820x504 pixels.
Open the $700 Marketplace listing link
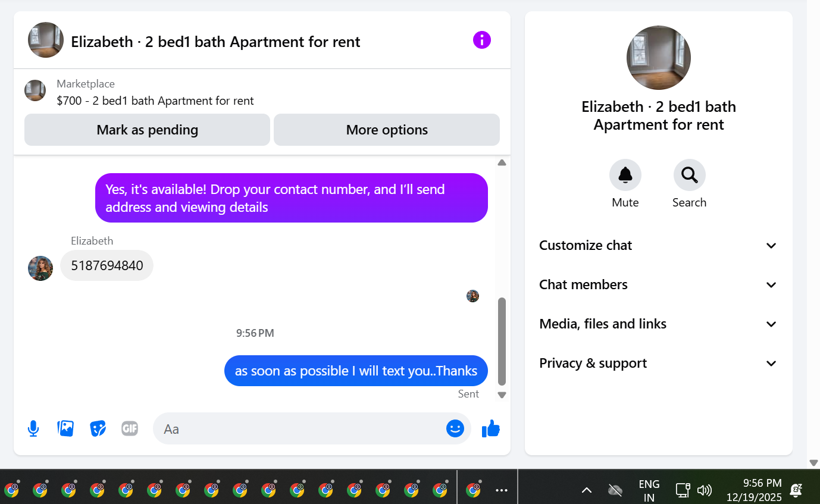pos(155,101)
